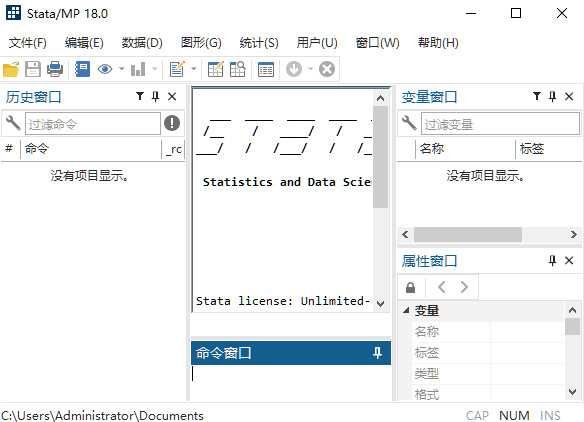This screenshot has width=584, height=422.
Task: Click 变量窗口 scroll left arrow
Action: click(405, 235)
